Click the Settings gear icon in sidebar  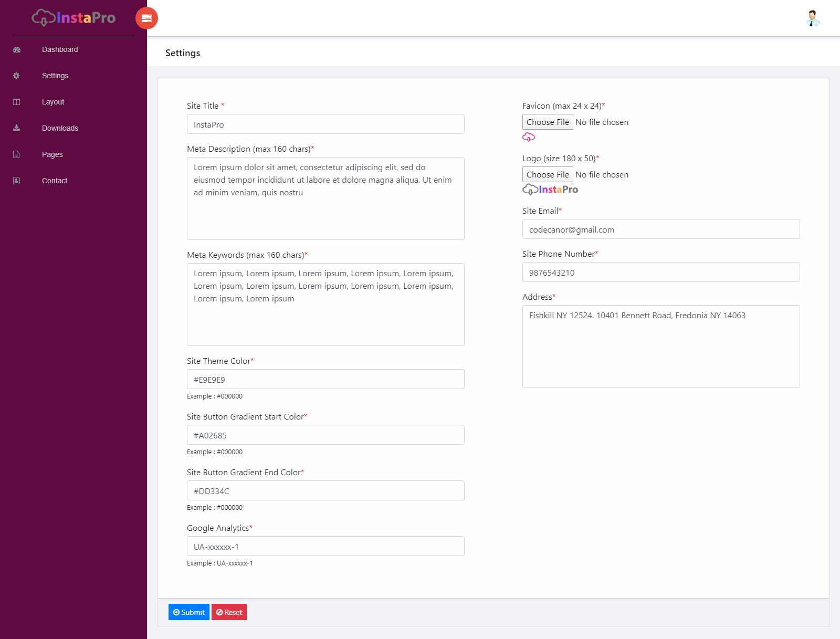pos(17,76)
